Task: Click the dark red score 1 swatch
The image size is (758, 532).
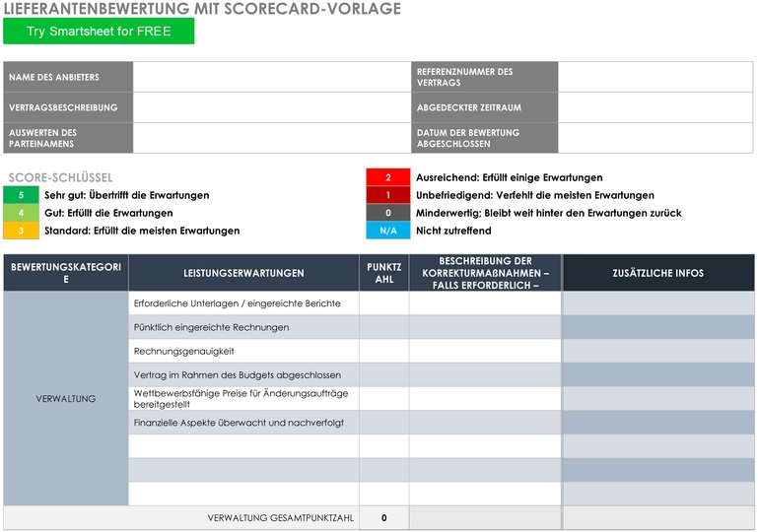Action: click(x=388, y=195)
